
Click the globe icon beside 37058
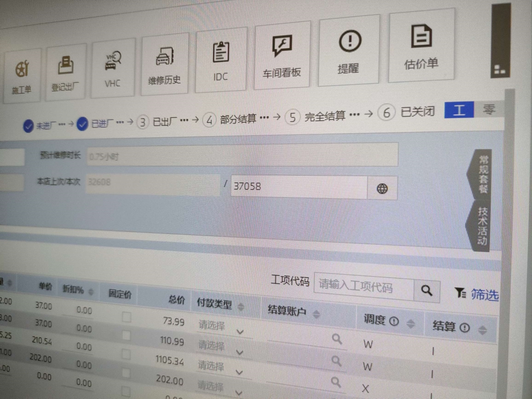tap(382, 189)
